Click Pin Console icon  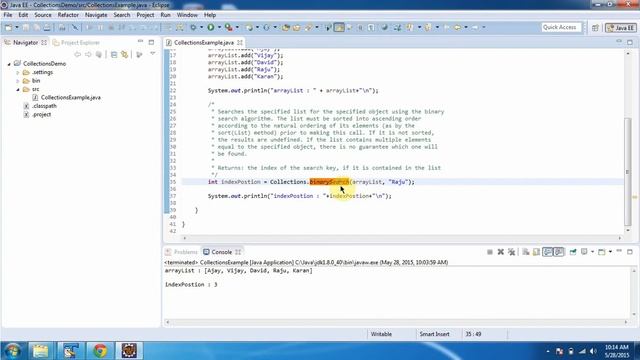(573, 252)
